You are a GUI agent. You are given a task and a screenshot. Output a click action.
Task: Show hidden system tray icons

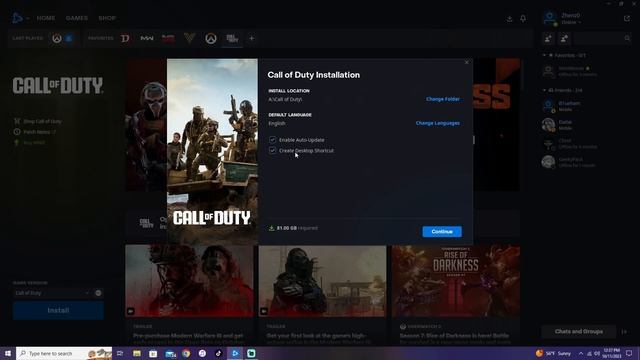581,353
